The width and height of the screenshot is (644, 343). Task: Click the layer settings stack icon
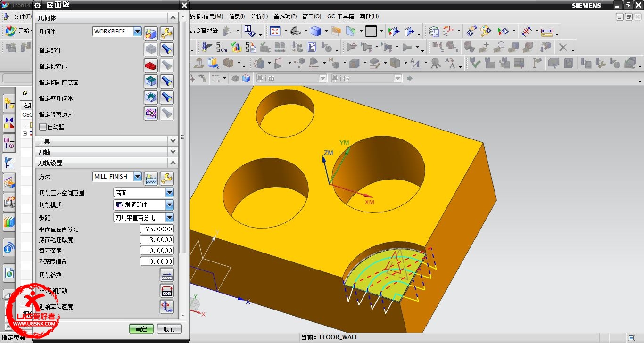coord(434,31)
